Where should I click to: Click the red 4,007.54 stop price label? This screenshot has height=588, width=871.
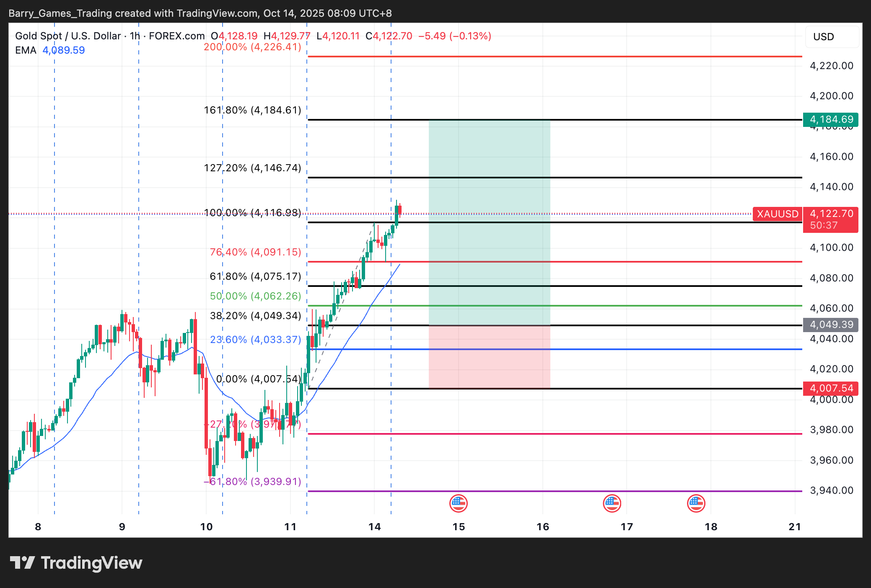click(831, 388)
